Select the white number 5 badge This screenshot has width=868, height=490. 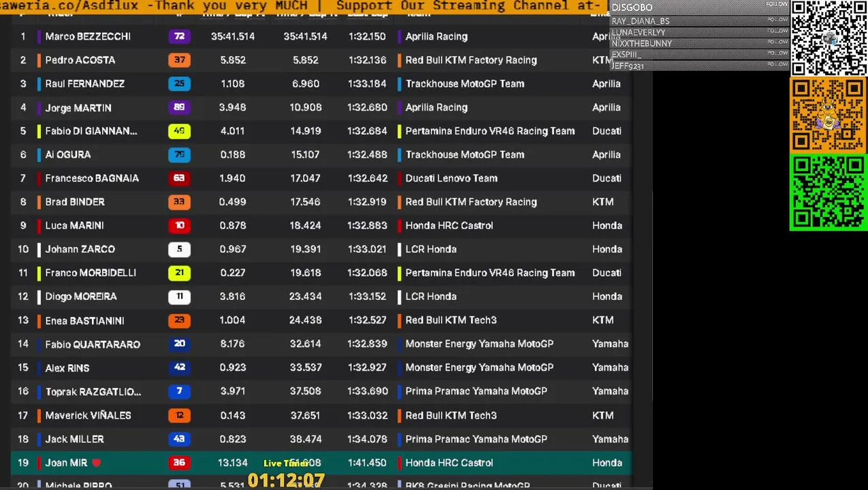click(179, 249)
